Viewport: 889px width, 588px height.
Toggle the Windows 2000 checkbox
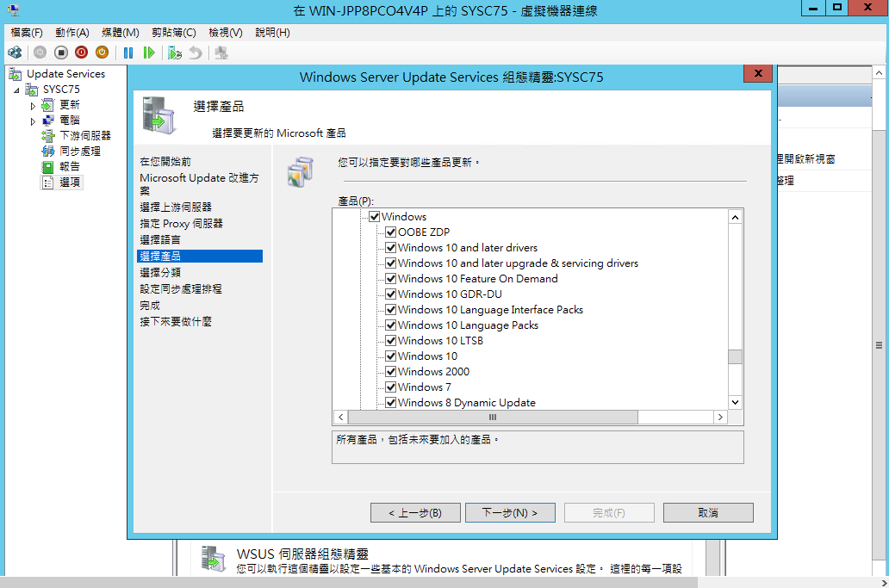(x=390, y=371)
